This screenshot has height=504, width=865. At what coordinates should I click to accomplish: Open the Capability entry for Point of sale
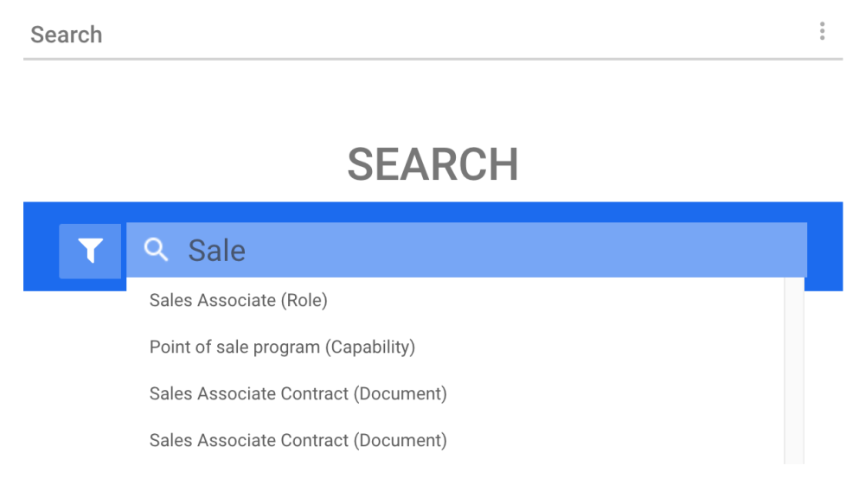(282, 348)
